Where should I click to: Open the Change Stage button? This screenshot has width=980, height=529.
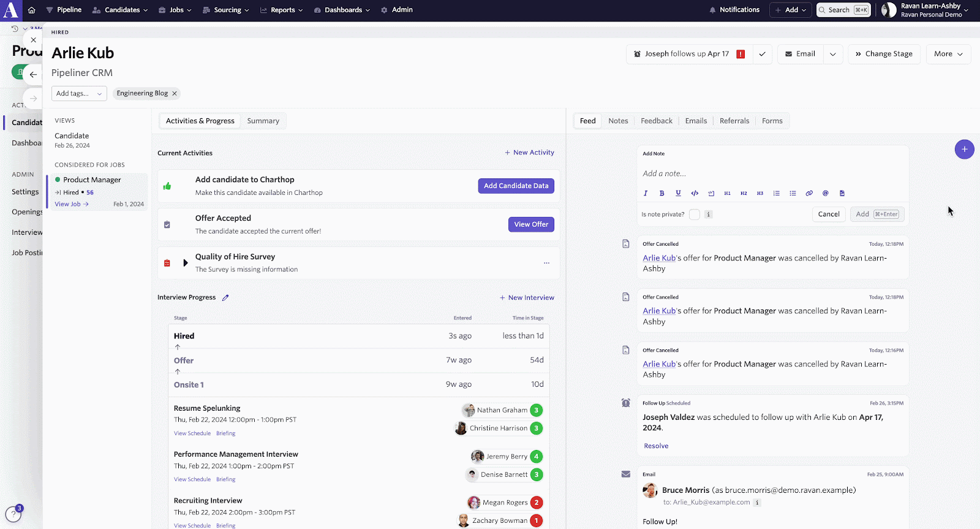883,54
